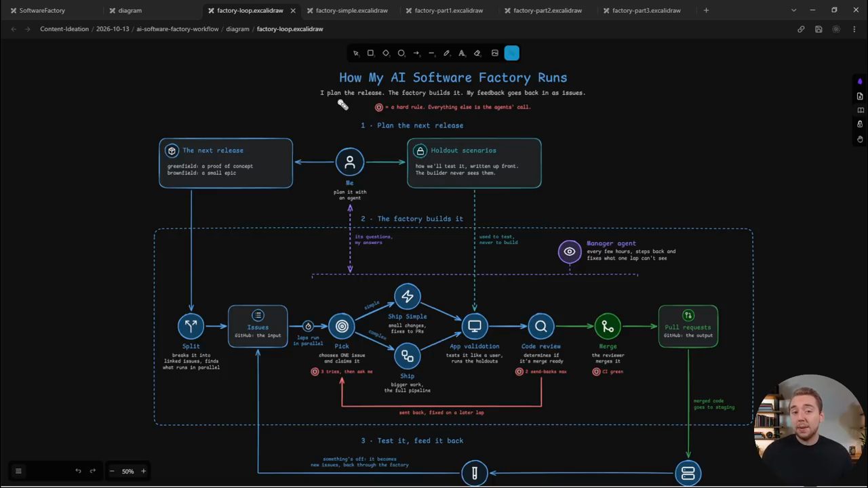Open the diagram breadcrumb folder

[237, 29]
